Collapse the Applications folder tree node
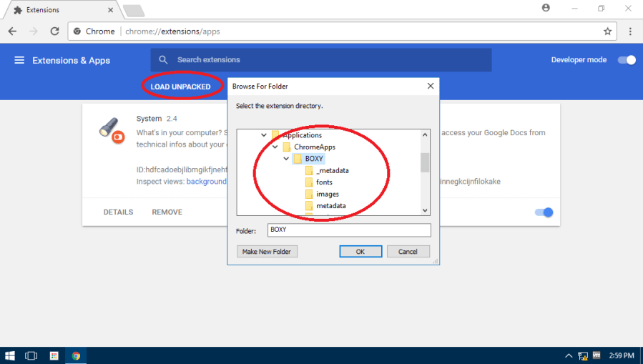Viewport: 643px width, 364px height. (x=264, y=135)
